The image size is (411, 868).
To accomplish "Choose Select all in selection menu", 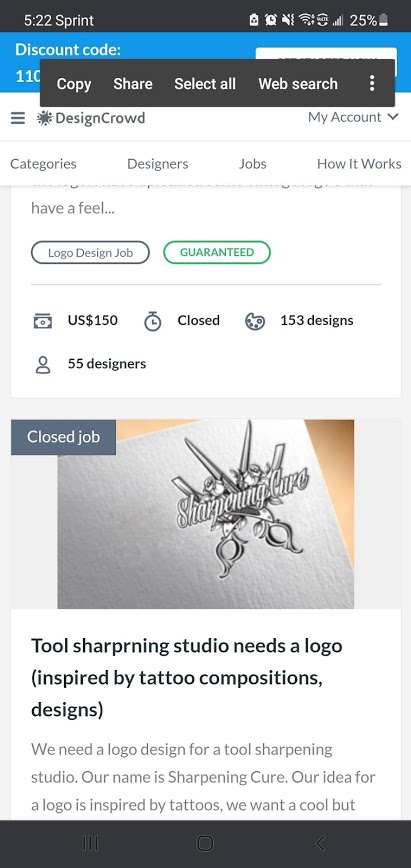I will (205, 84).
